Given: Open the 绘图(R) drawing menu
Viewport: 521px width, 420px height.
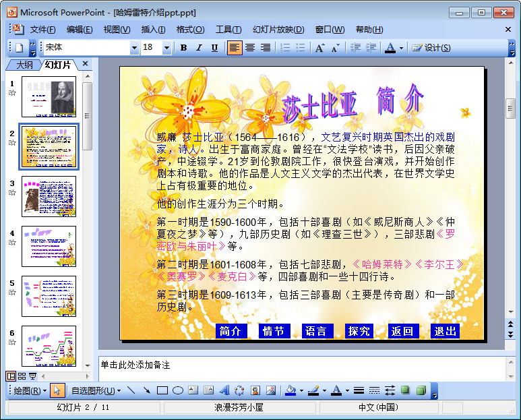Looking at the screenshot, I should pos(30,391).
